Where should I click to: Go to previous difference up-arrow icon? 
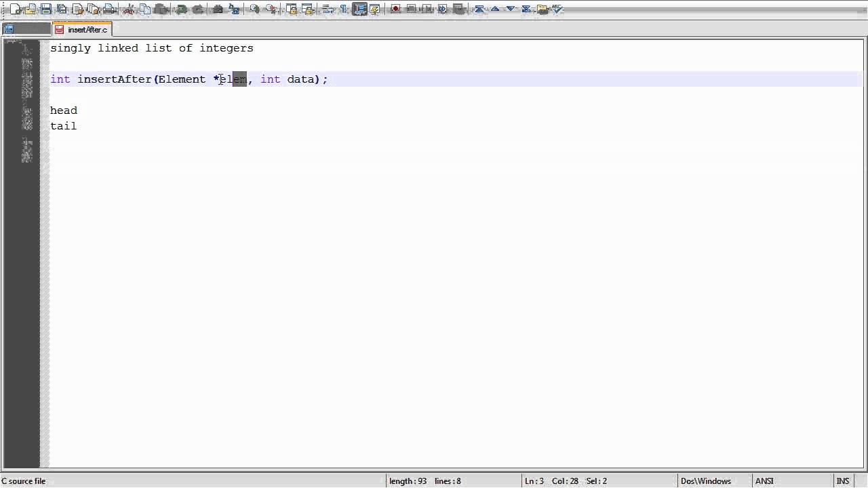[495, 9]
